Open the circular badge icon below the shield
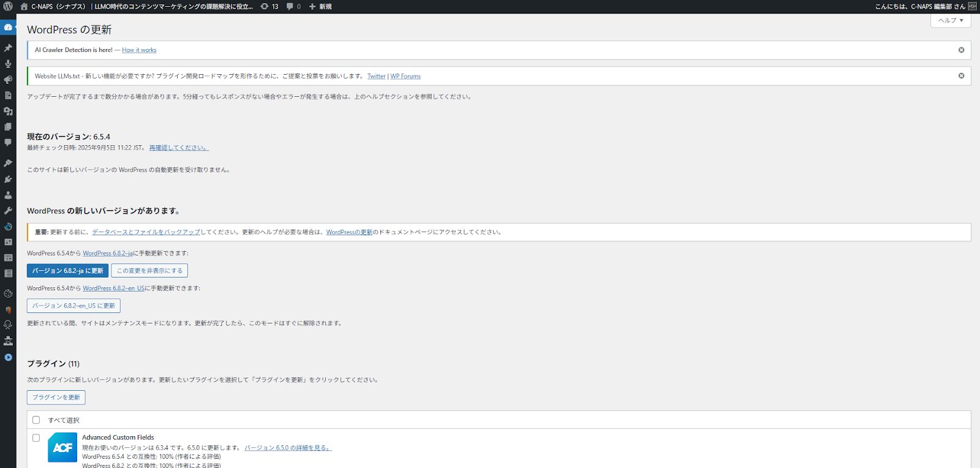 pyautogui.click(x=8, y=325)
